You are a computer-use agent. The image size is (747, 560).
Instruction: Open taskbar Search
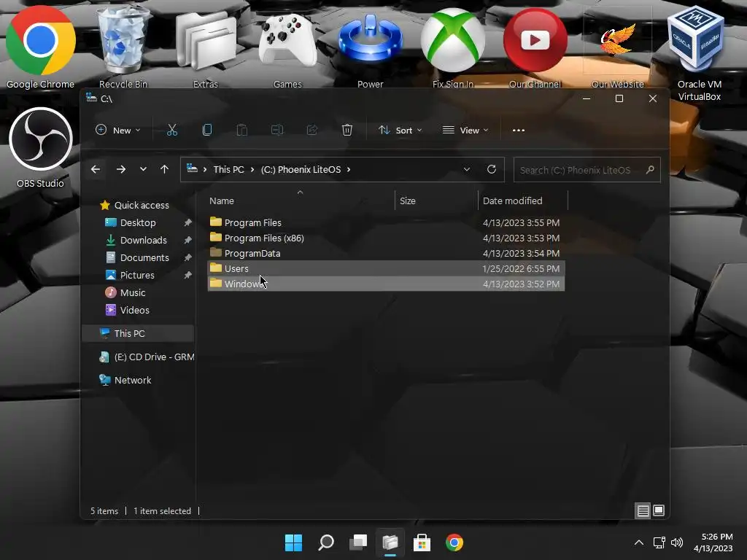(x=326, y=542)
